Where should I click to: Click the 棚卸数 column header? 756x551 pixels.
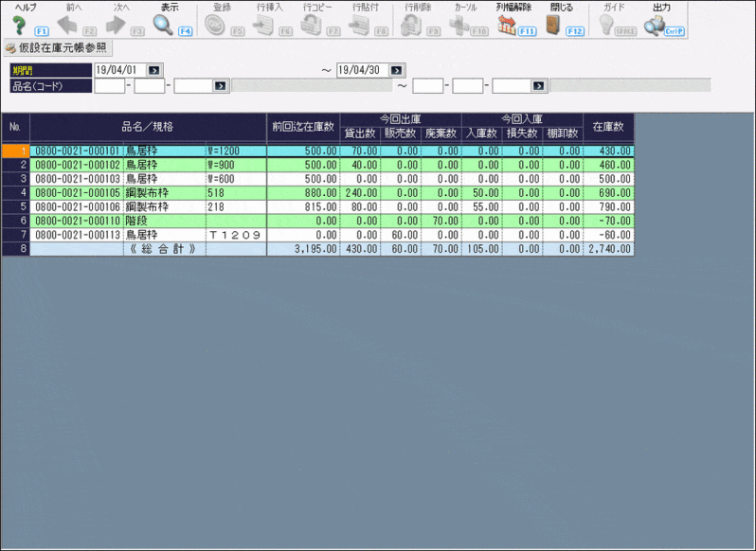pyautogui.click(x=563, y=133)
